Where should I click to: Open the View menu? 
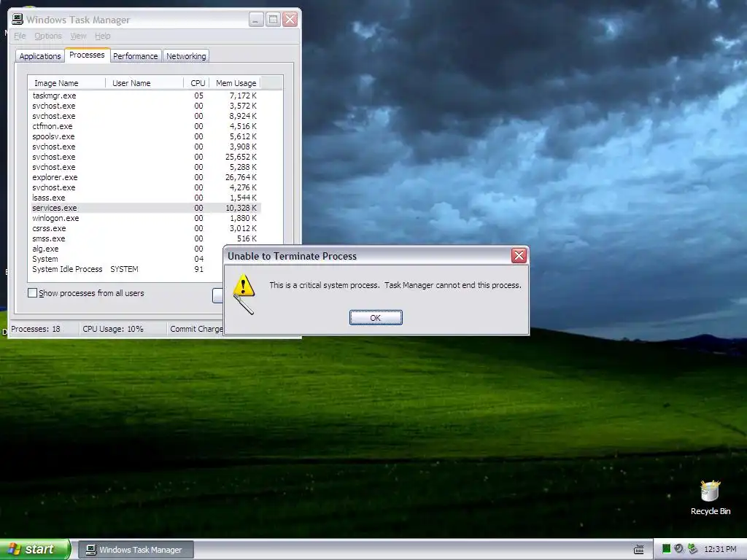click(78, 36)
